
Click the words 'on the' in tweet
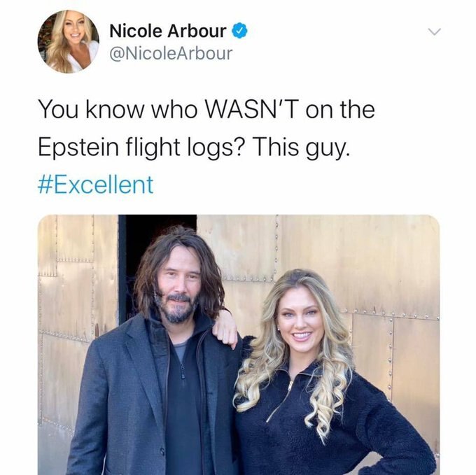tap(340, 110)
